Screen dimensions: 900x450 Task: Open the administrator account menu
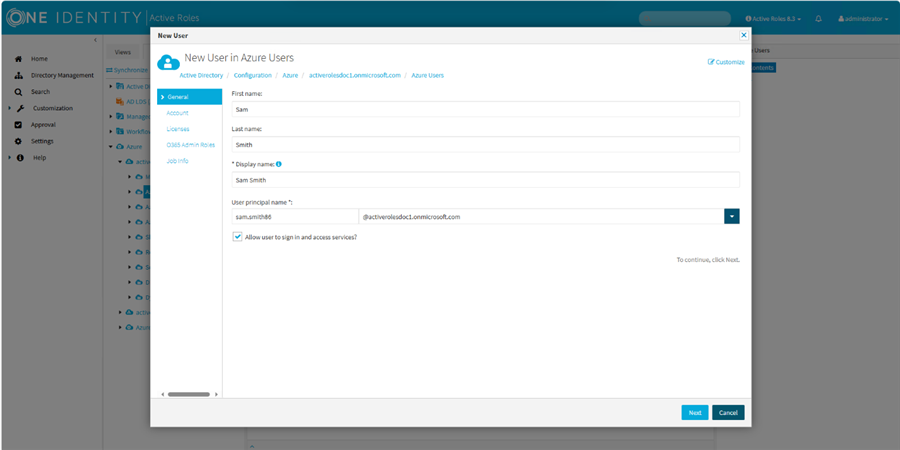click(863, 18)
